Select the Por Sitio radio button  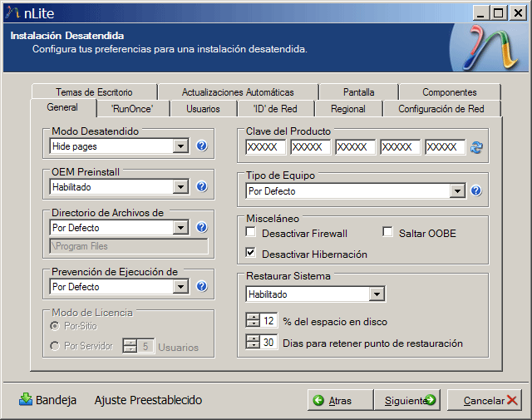point(55,326)
